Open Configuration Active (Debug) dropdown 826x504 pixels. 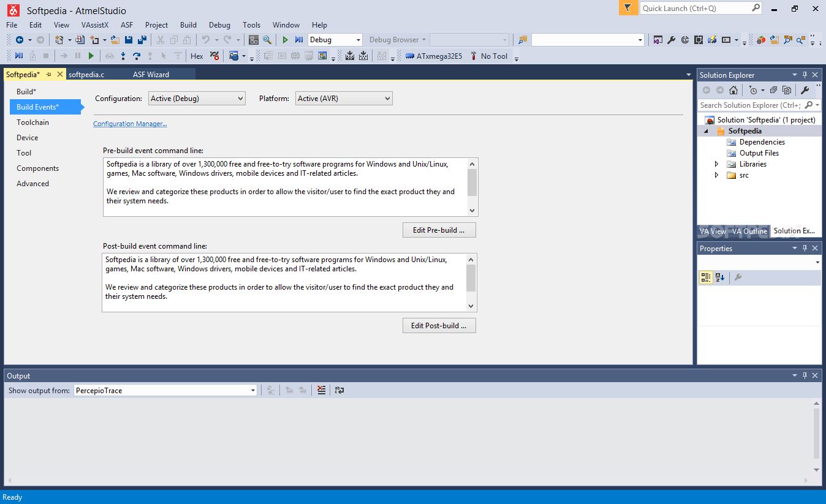point(197,98)
